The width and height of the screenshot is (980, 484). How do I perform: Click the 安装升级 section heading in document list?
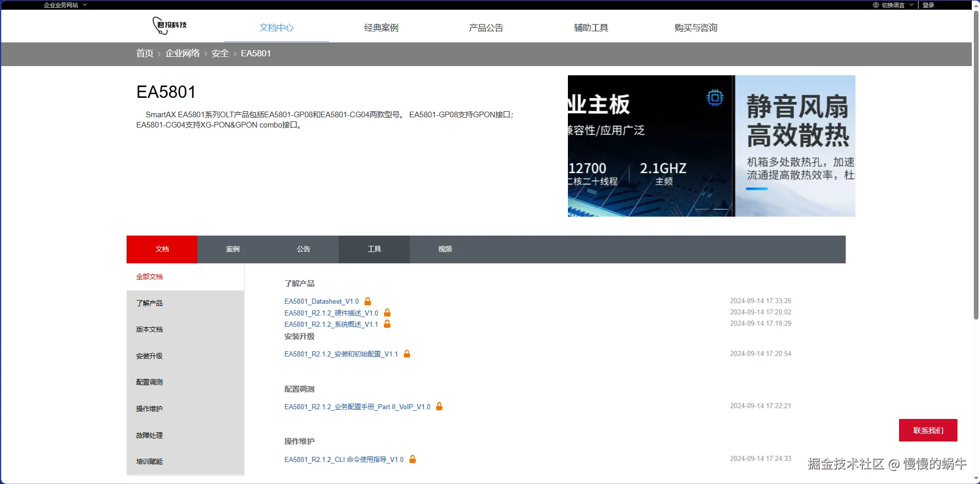299,336
